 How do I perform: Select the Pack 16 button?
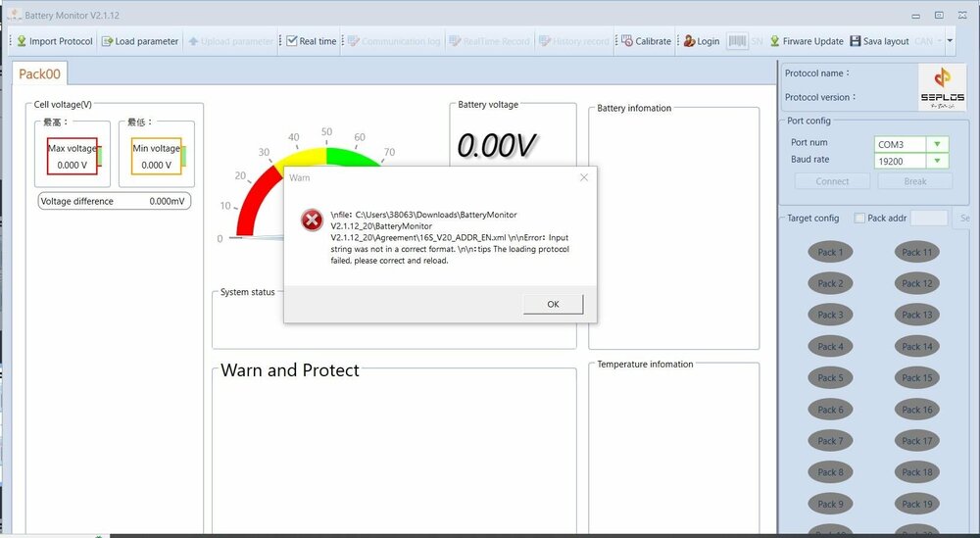917,410
